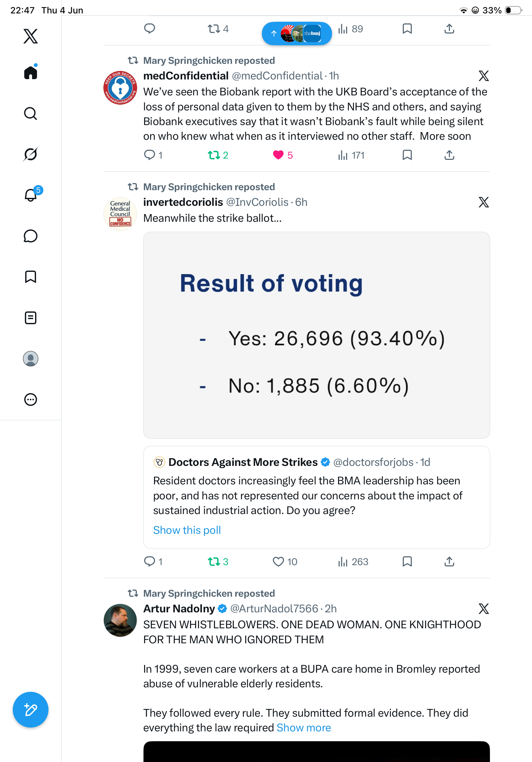The height and width of the screenshot is (762, 532).
Task: Tap the new posts pill button
Action: pos(297,33)
